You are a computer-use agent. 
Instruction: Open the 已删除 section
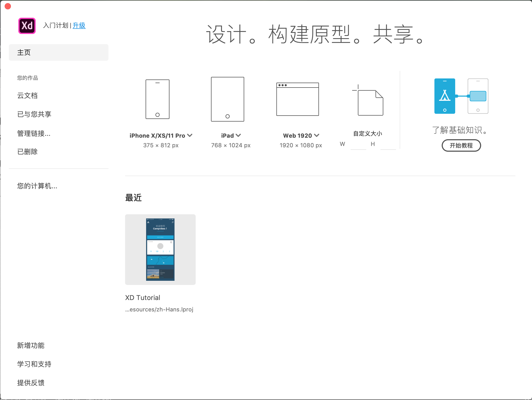(x=27, y=151)
